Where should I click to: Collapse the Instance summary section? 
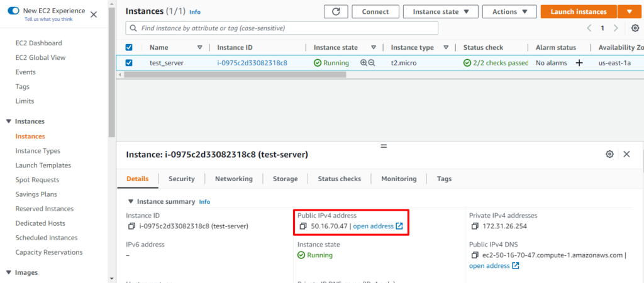(131, 202)
